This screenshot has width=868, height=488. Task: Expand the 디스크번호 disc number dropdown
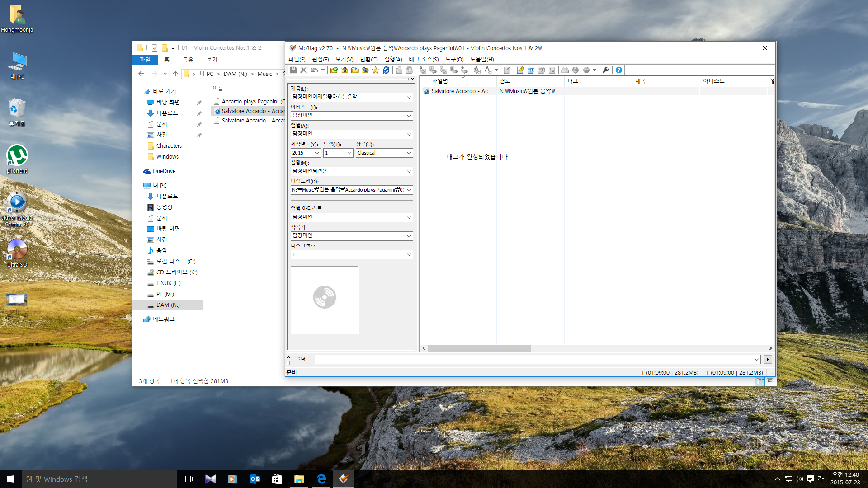[409, 254]
